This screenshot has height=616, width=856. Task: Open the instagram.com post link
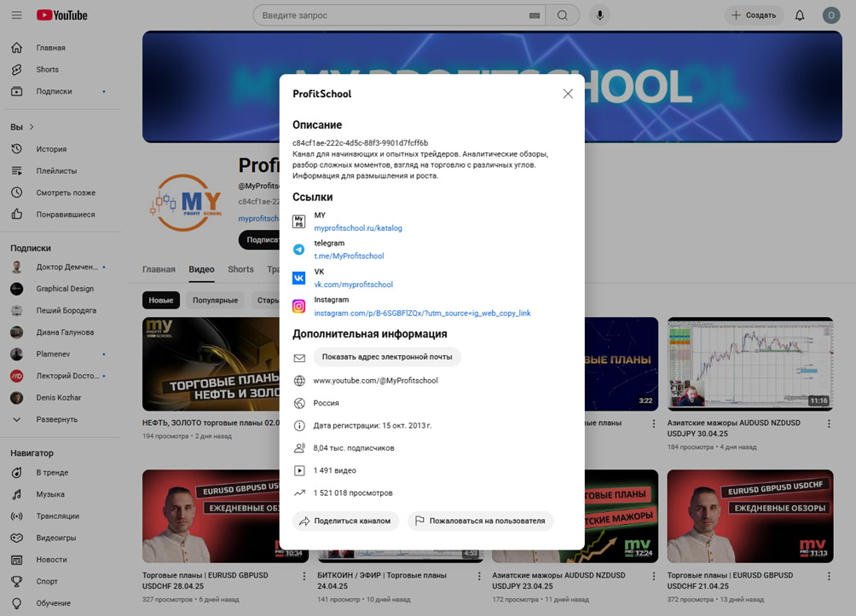[x=422, y=314]
